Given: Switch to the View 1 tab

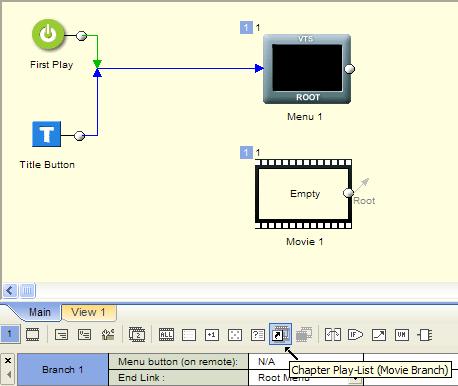Looking at the screenshot, I should pos(88,312).
